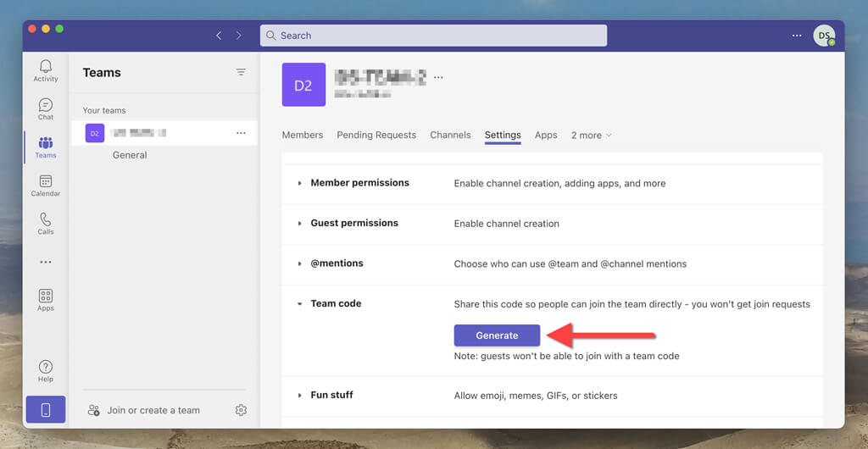This screenshot has height=449, width=868.
Task: Collapse the Team code section
Action: pyautogui.click(x=299, y=303)
